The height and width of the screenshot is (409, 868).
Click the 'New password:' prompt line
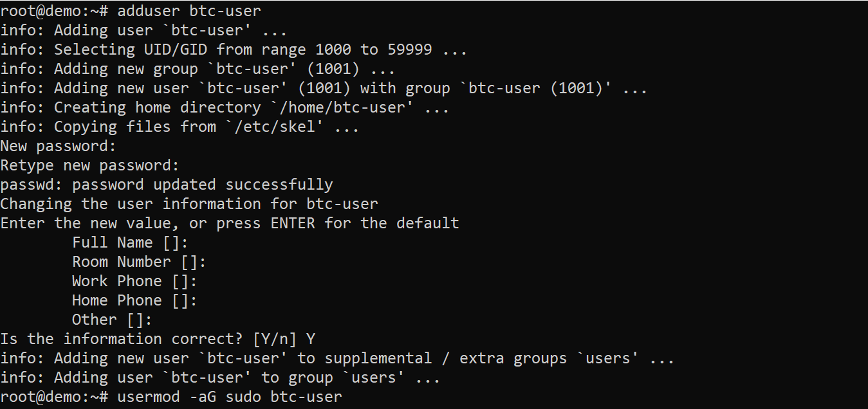click(58, 146)
